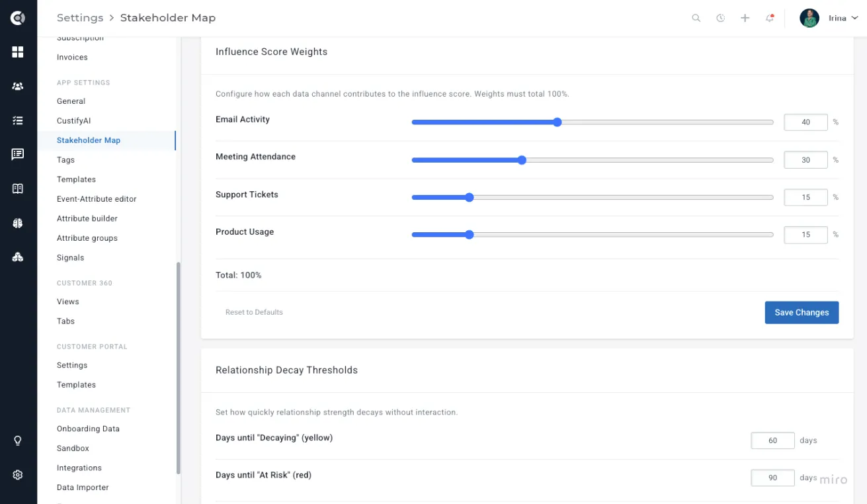Open the task list icon in left rail
The width and height of the screenshot is (867, 504).
[18, 121]
